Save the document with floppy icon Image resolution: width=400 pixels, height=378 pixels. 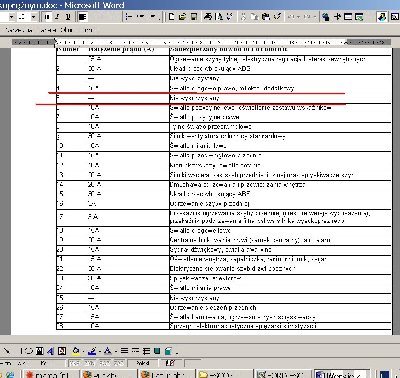[194, 17]
